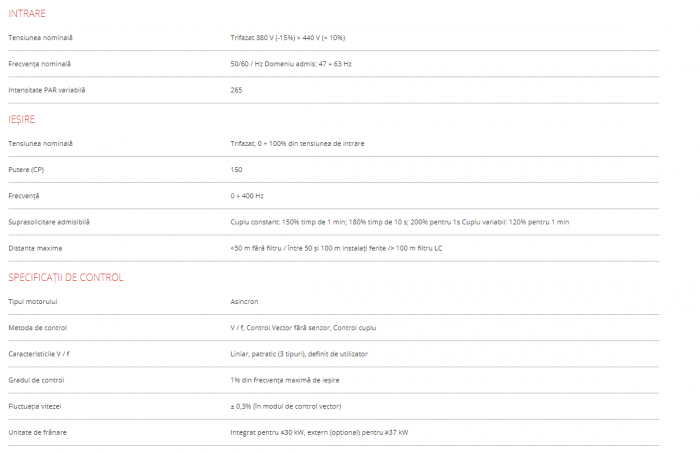Click the 'Asincron' motor type value

pos(245,301)
